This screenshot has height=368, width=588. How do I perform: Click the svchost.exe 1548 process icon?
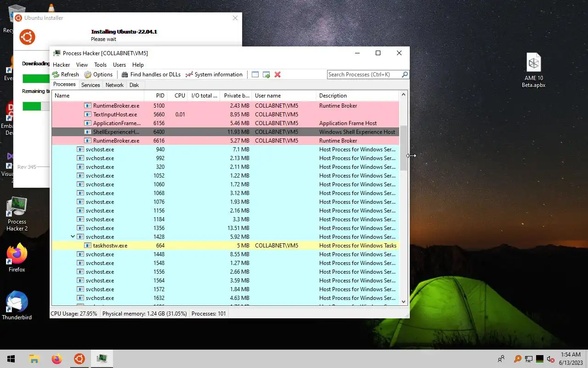click(80, 263)
